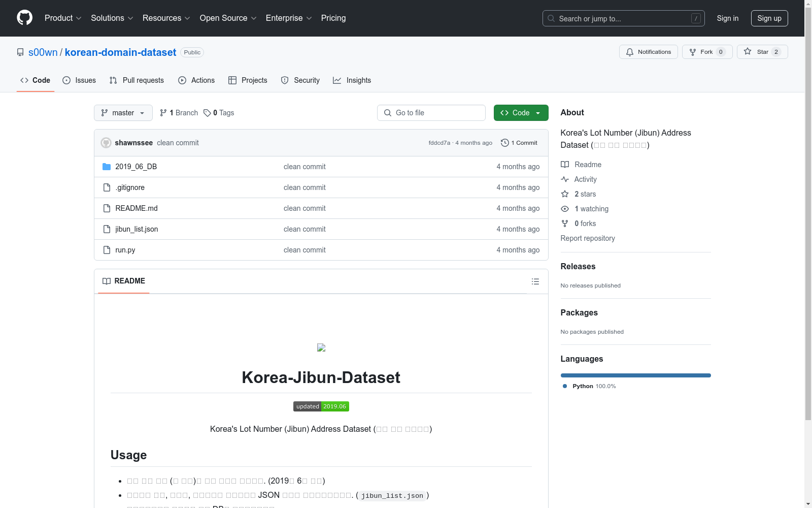The width and height of the screenshot is (812, 508).
Task: Expand the Resources menu
Action: pyautogui.click(x=166, y=18)
